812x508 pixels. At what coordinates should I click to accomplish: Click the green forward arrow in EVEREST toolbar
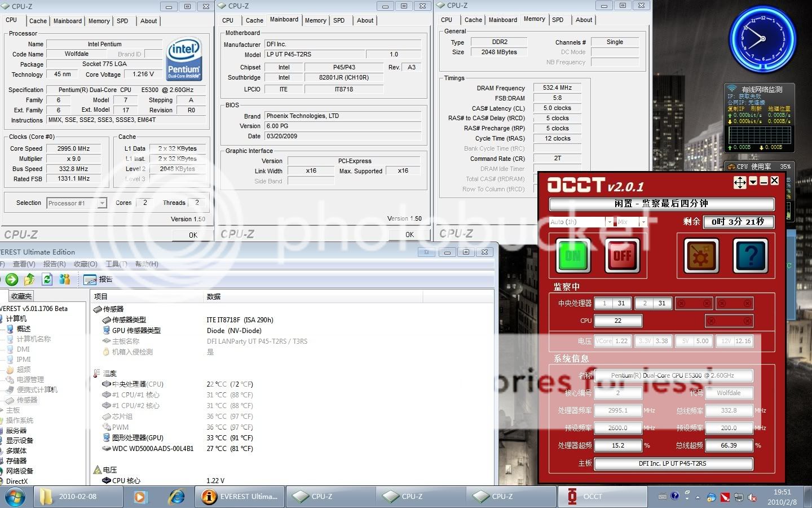pyautogui.click(x=11, y=279)
